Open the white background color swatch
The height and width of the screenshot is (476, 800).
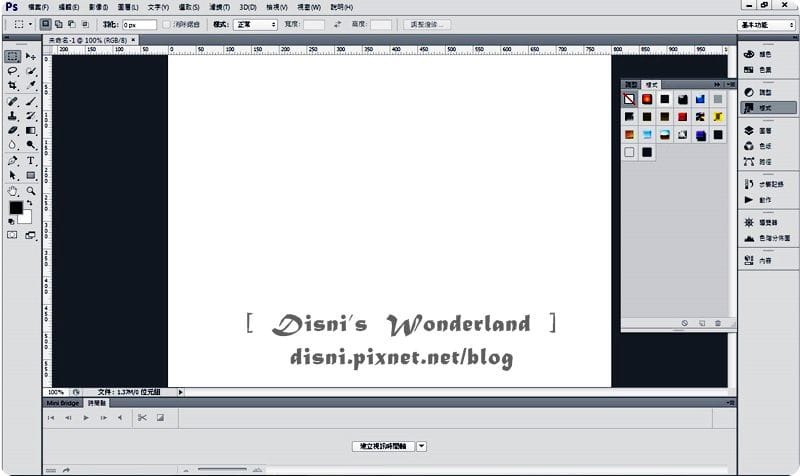(26, 218)
